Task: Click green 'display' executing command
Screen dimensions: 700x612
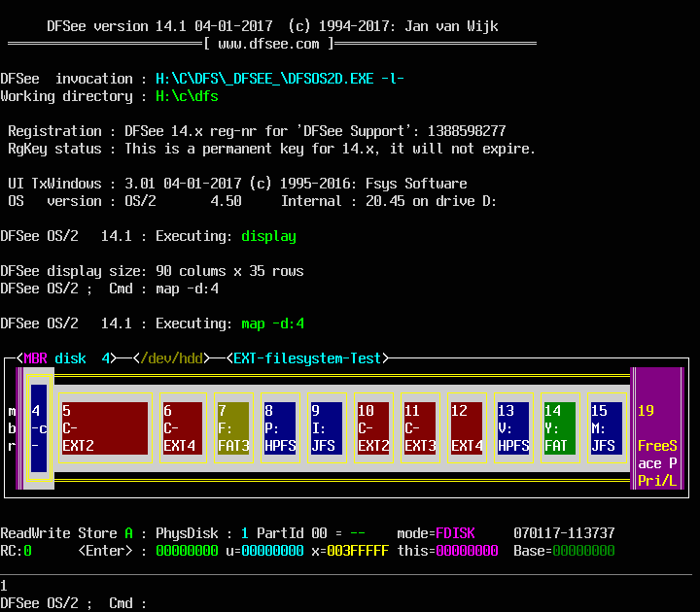Action: pyautogui.click(x=268, y=236)
